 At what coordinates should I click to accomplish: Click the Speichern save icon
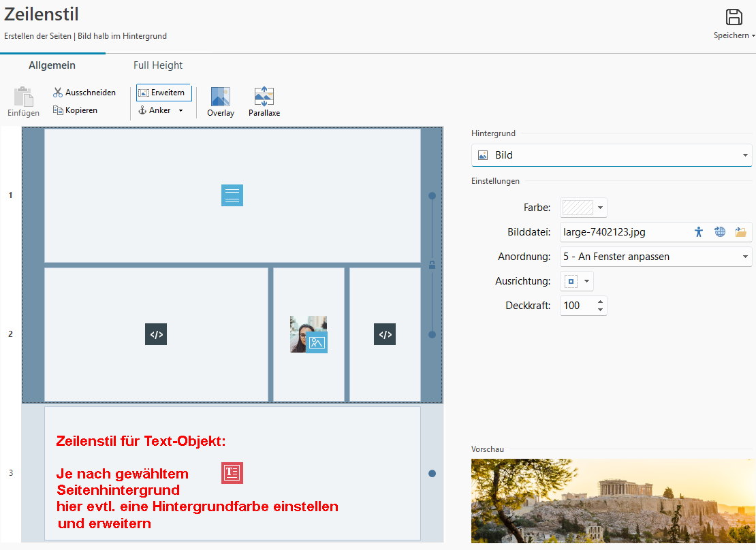click(734, 18)
